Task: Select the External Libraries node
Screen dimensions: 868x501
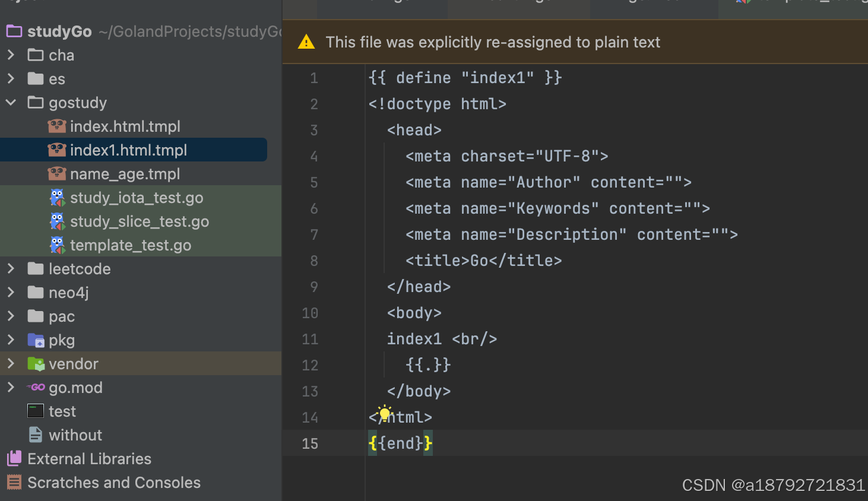Action: click(90, 459)
